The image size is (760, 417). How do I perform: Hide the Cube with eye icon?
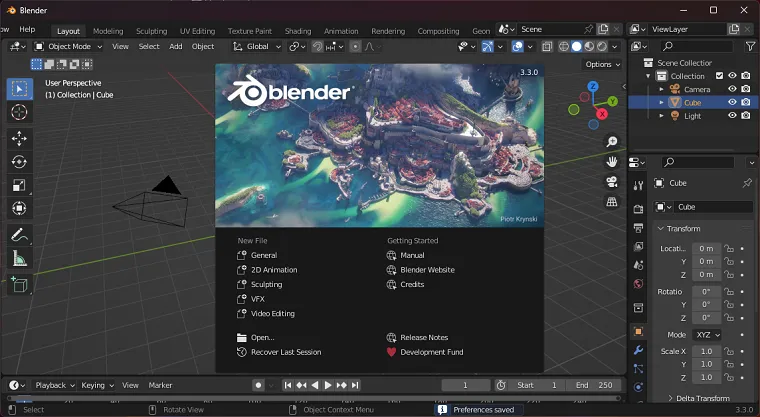point(732,102)
